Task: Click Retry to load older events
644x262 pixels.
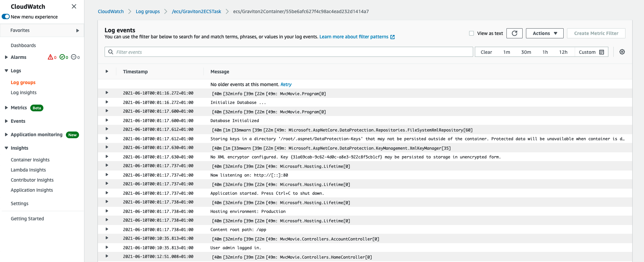Action: pyautogui.click(x=286, y=84)
